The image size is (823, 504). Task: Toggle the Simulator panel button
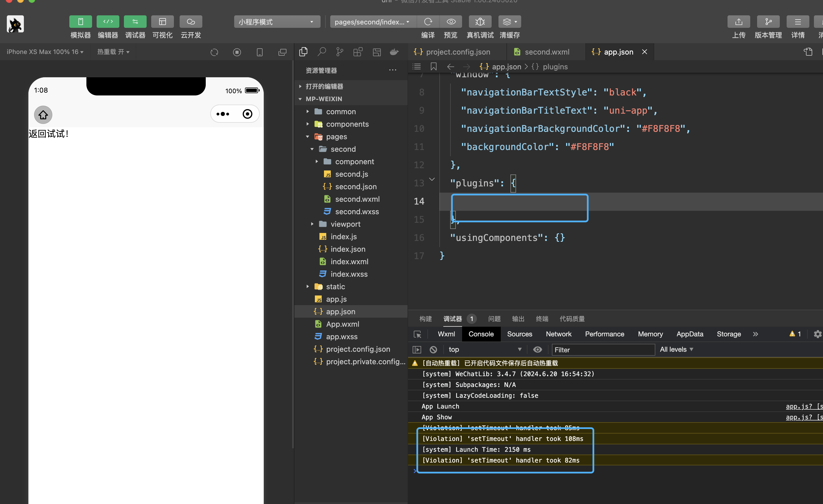pyautogui.click(x=80, y=22)
